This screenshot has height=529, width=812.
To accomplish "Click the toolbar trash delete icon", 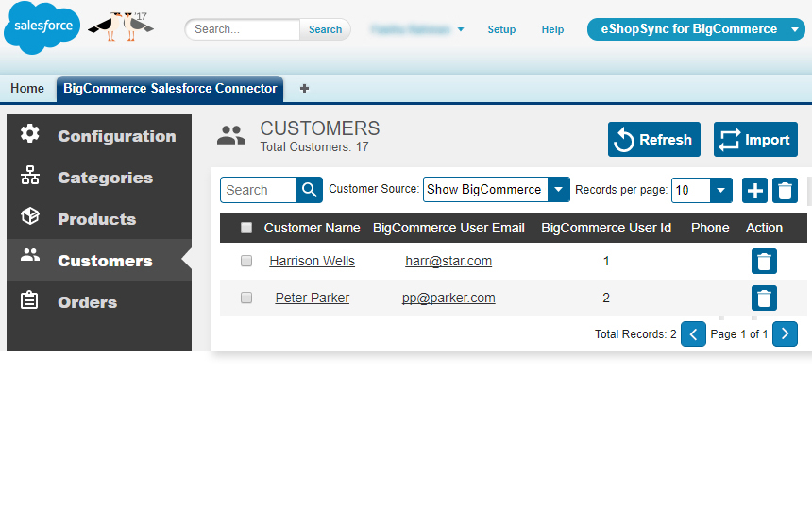I will (785, 190).
